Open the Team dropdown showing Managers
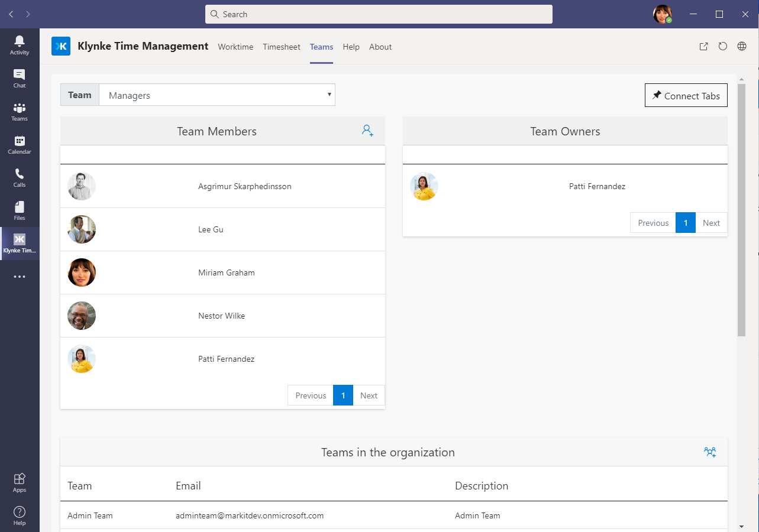 217,95
